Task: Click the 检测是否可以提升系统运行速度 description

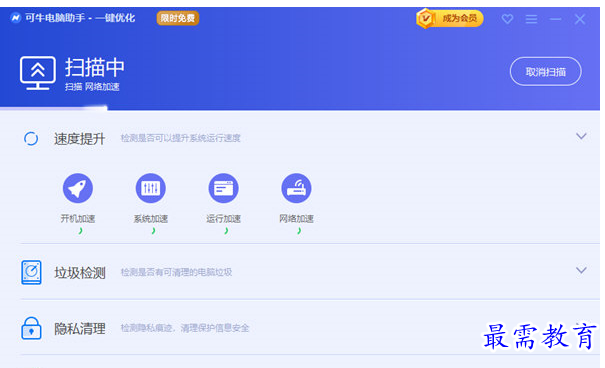Action: (181, 138)
